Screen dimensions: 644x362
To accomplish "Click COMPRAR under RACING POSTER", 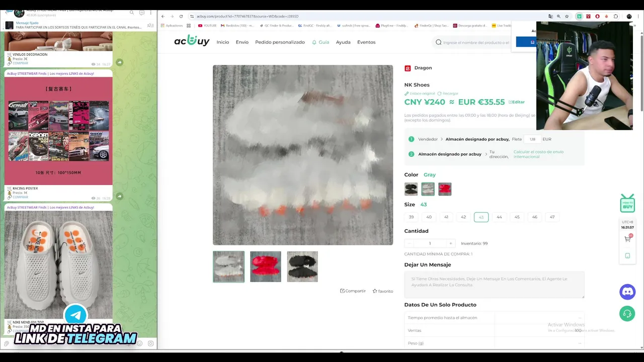I will pyautogui.click(x=20, y=197).
